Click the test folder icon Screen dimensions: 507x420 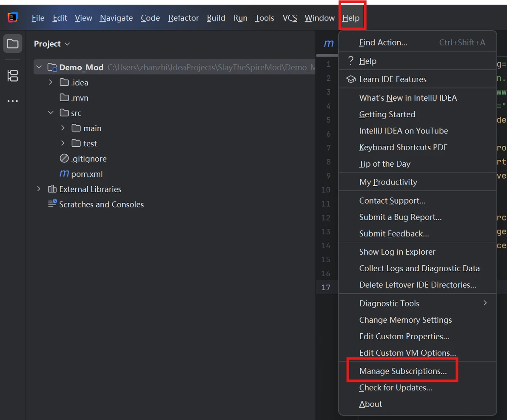[x=76, y=143]
